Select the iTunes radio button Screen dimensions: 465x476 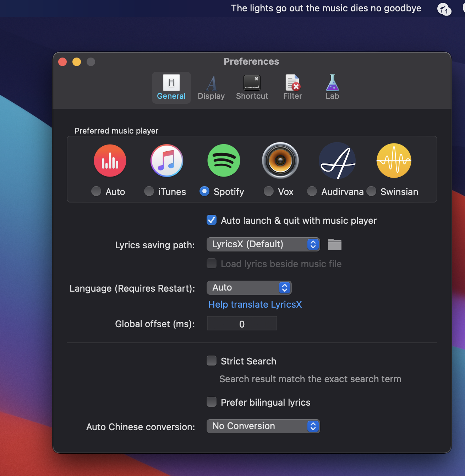tap(149, 191)
